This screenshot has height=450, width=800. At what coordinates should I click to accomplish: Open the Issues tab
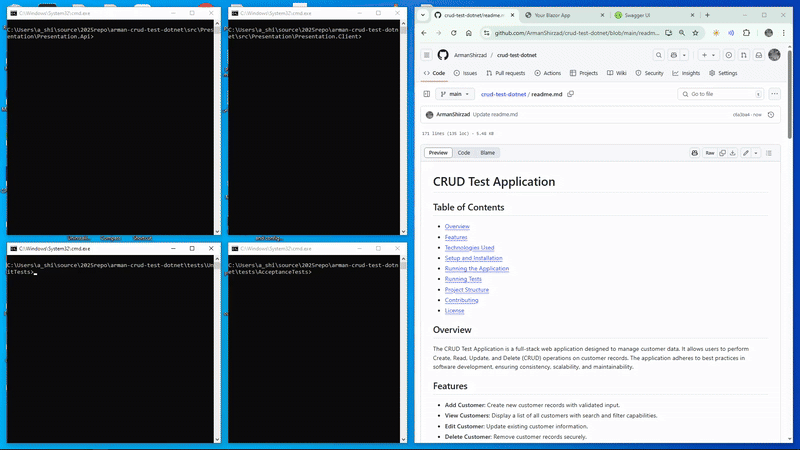[x=465, y=73]
